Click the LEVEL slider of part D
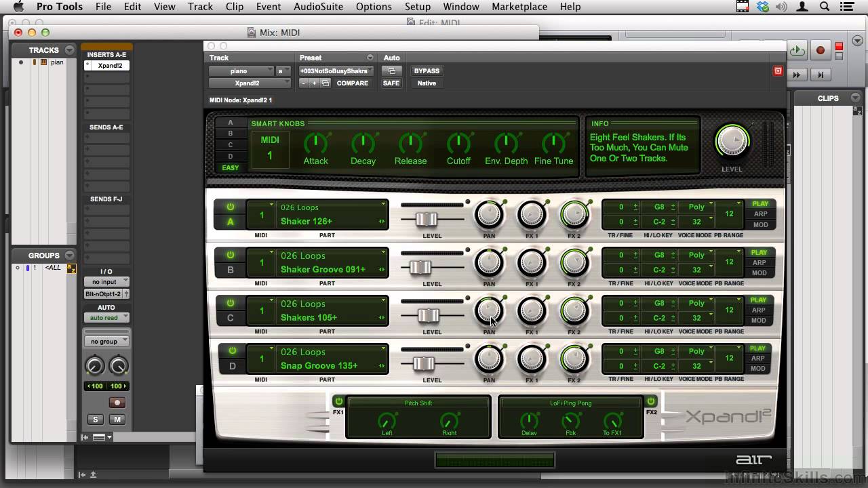868x488 pixels. click(x=424, y=363)
